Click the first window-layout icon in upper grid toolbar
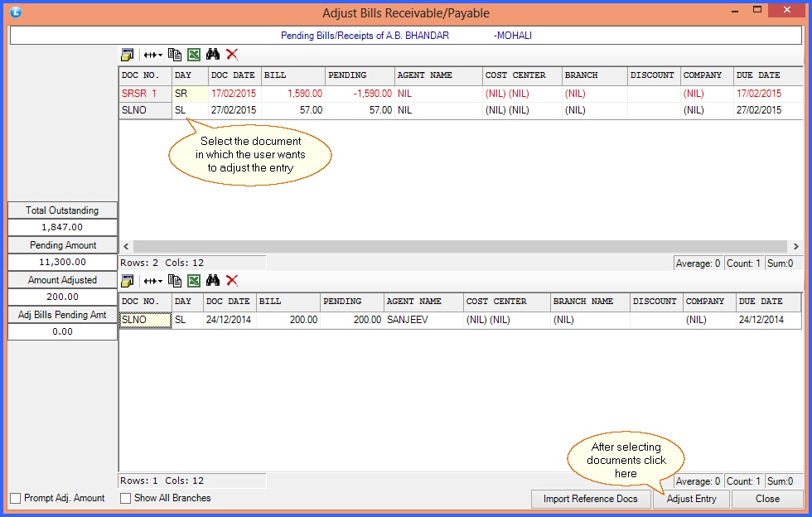The width and height of the screenshot is (812, 517). pyautogui.click(x=128, y=55)
